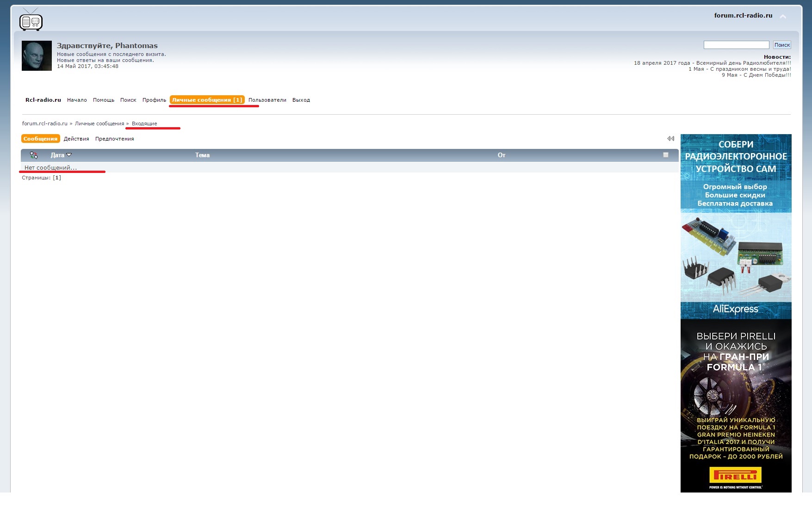This screenshot has height=511, width=812.
Task: Click the Входящие breadcrumb link
Action: pos(144,123)
